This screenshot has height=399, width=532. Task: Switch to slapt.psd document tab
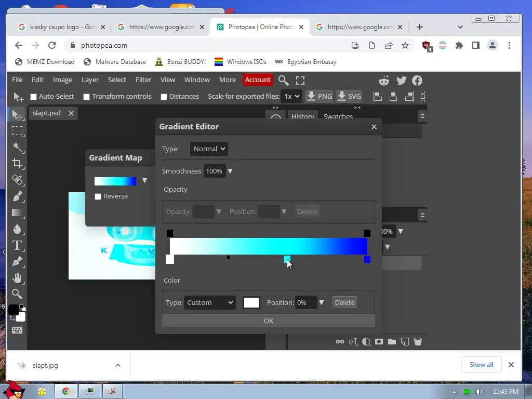pyautogui.click(x=46, y=113)
